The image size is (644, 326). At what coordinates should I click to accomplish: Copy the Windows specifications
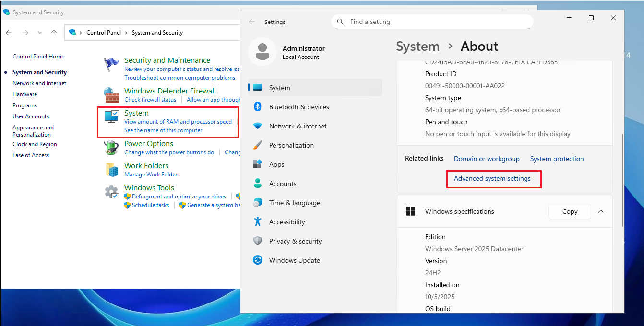(x=570, y=211)
